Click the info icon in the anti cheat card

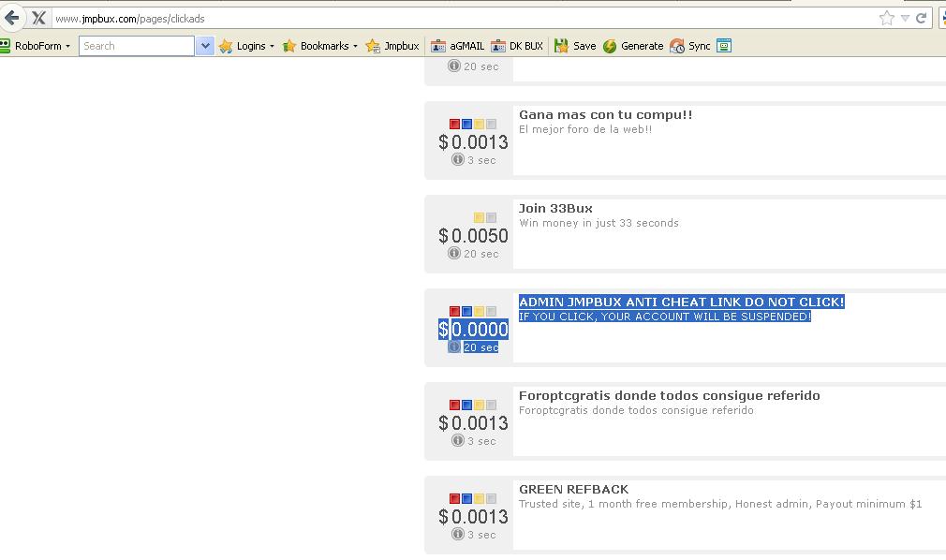pyautogui.click(x=454, y=346)
